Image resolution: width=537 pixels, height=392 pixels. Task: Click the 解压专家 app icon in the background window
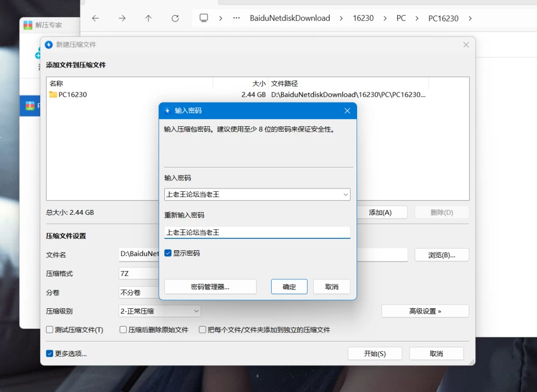click(28, 25)
